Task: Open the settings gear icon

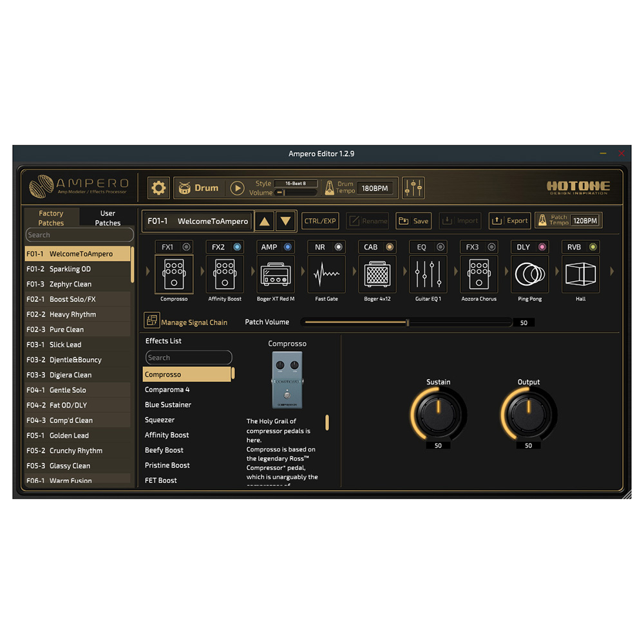Action: pyautogui.click(x=158, y=188)
